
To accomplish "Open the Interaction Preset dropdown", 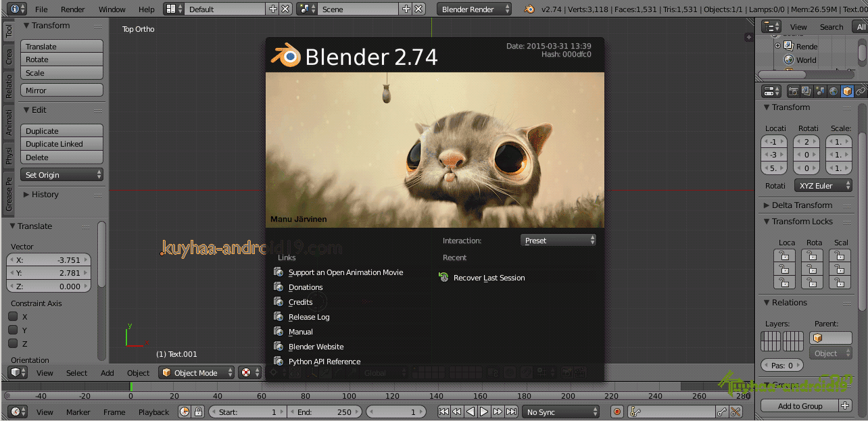I will click(x=558, y=240).
